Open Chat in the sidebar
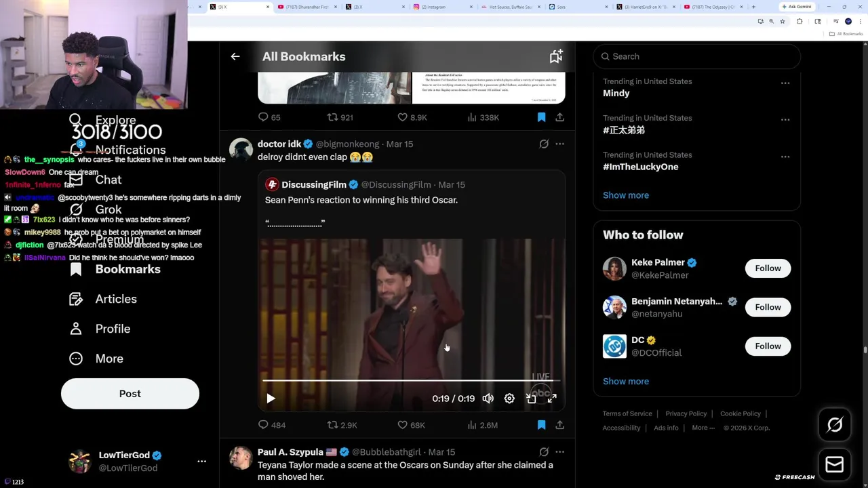This screenshot has height=488, width=868. pos(96,180)
